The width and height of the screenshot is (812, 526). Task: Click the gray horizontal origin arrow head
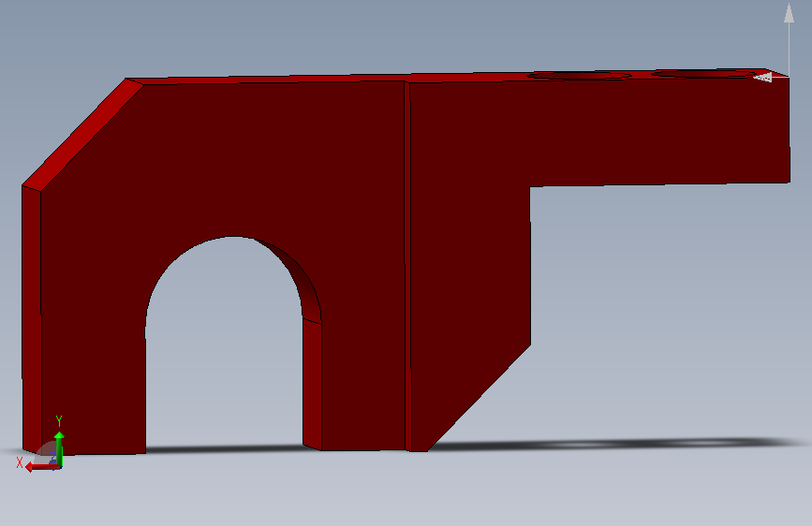pyautogui.click(x=762, y=77)
